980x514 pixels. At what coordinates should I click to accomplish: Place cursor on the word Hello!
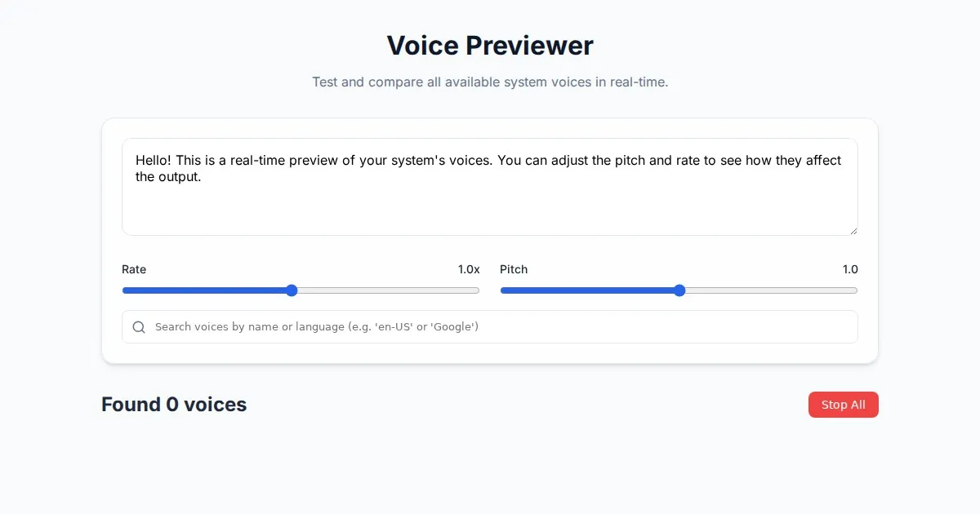[153, 161]
